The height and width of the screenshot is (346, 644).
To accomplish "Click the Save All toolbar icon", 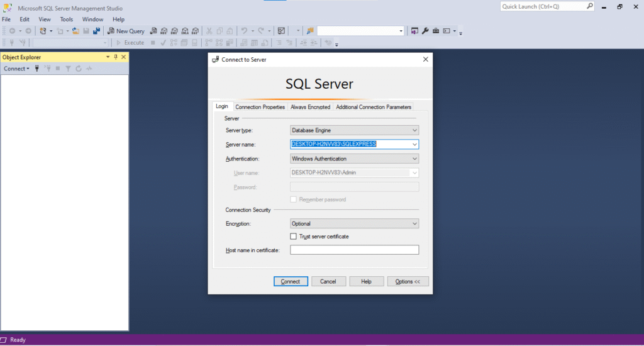I will click(97, 31).
